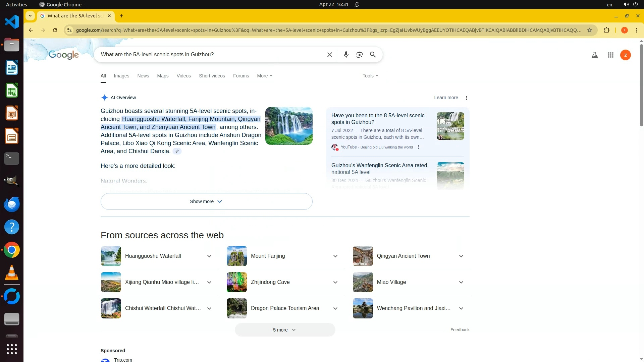Open Google Lens image search icon
This screenshot has height=362, width=644.
coord(359,55)
